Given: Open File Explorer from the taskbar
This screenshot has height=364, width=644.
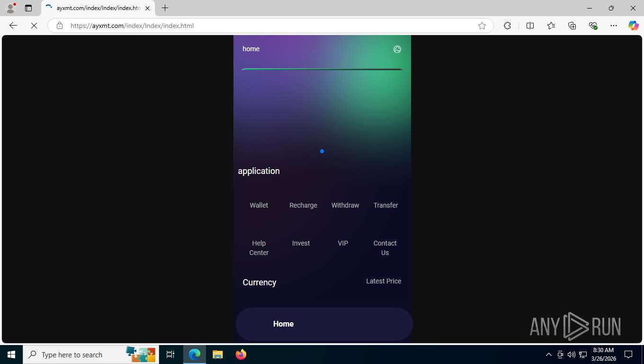Looking at the screenshot, I should coord(217,355).
